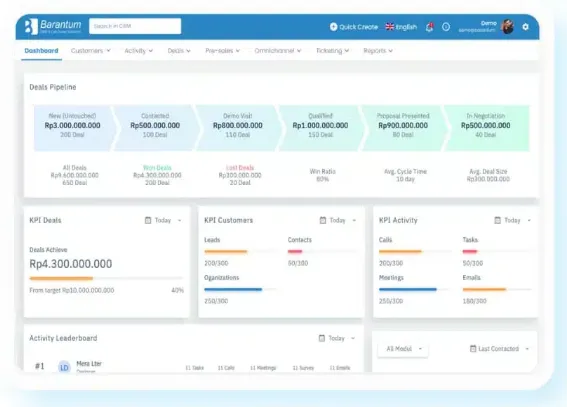Click the Quick Create plus icon

tap(333, 27)
